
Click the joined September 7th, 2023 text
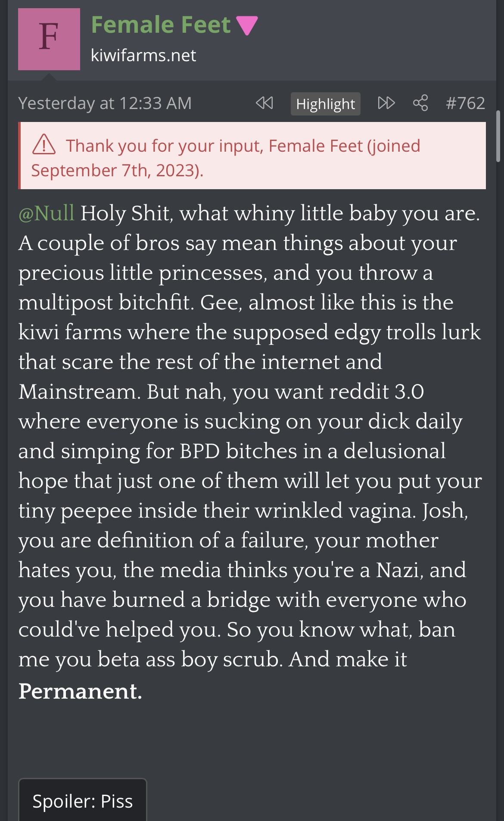[225, 158]
